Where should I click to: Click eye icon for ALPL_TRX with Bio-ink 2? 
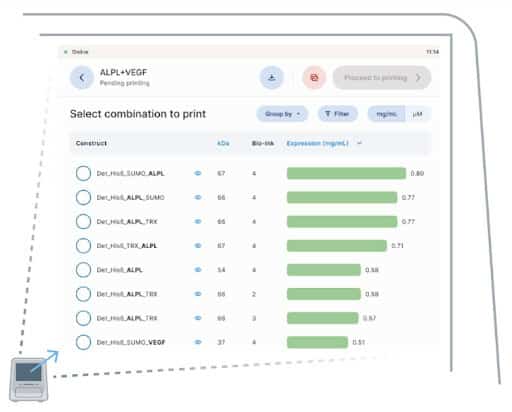[x=198, y=294]
